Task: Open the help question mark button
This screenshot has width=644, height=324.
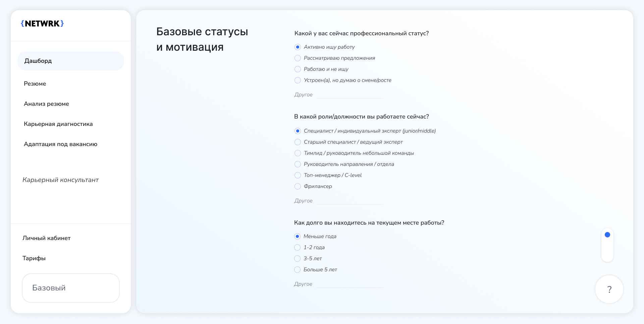Action: click(609, 289)
